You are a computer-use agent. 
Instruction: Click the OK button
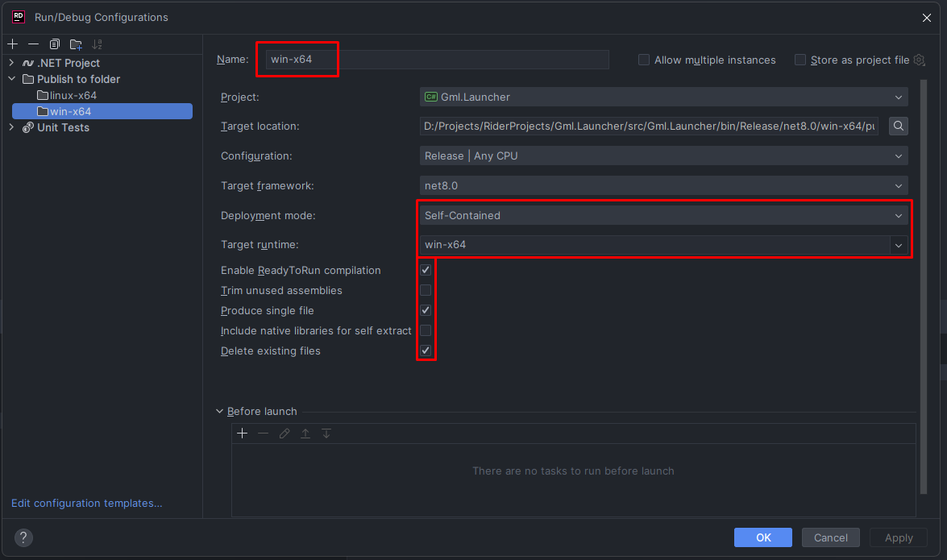tap(762, 537)
